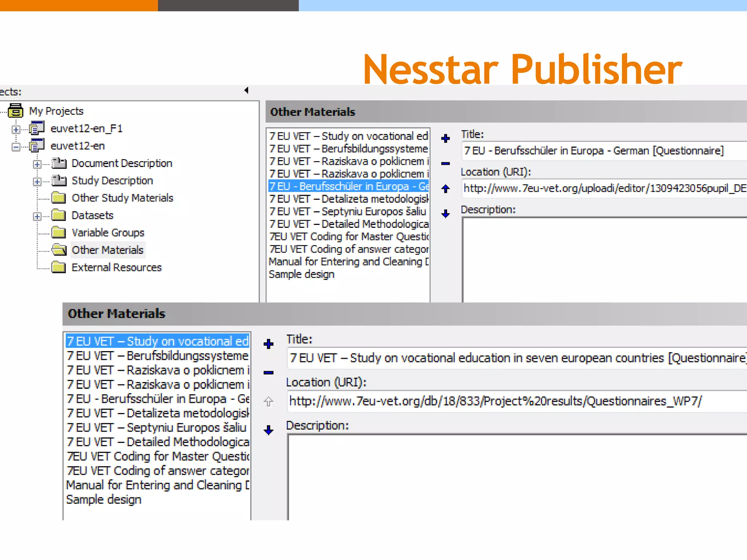Select the euvet12-en project label
The height and width of the screenshot is (560, 747).
tap(78, 146)
